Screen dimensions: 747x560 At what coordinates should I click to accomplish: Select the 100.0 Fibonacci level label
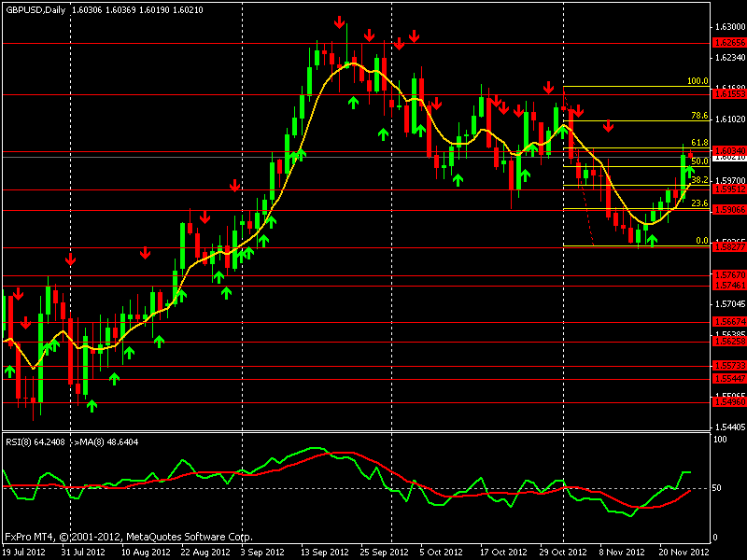[698, 81]
